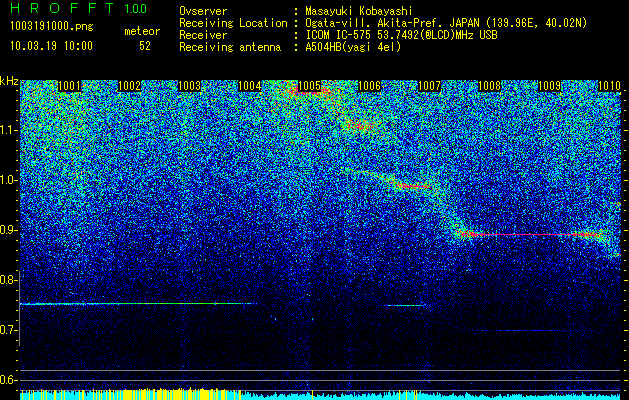Click the HROFFT 1.00 title text
Viewport: 629px width, 400px height.
[x=79, y=8]
